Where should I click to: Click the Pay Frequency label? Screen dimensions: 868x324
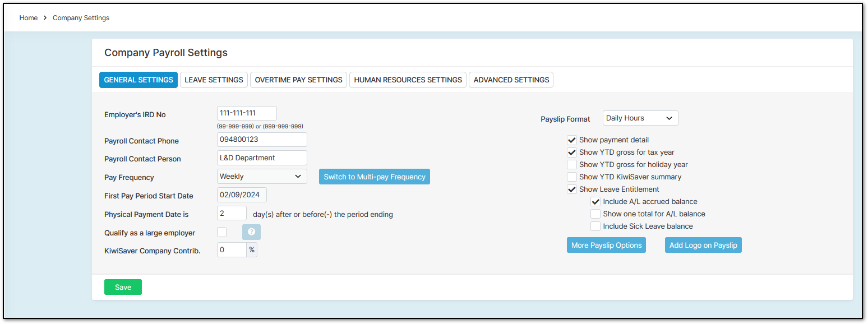point(129,177)
